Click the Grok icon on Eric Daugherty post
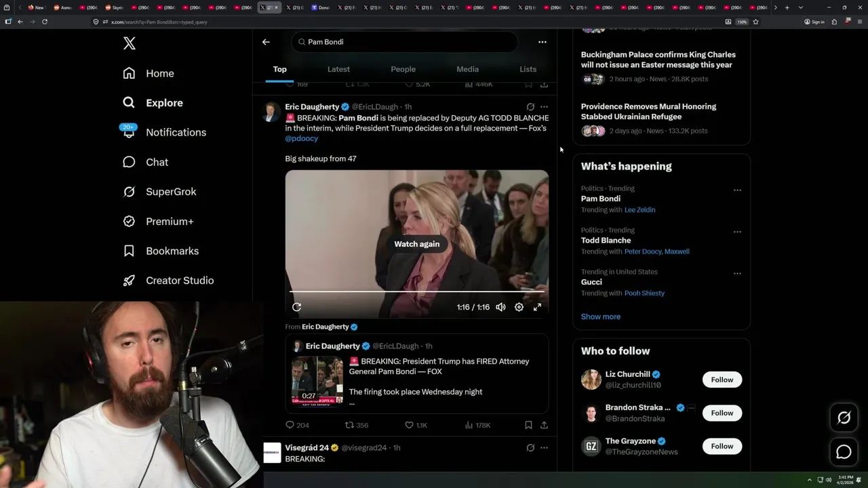 [530, 107]
